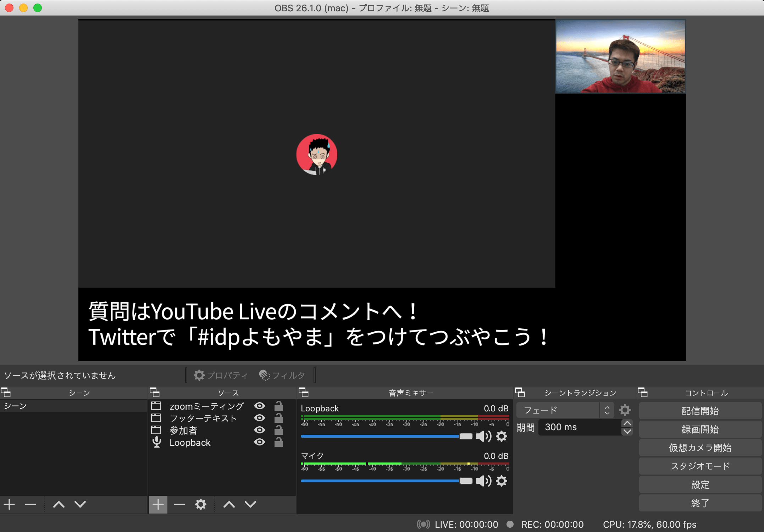
Task: Toggle visibility of Loopback source
Action: 260,442
